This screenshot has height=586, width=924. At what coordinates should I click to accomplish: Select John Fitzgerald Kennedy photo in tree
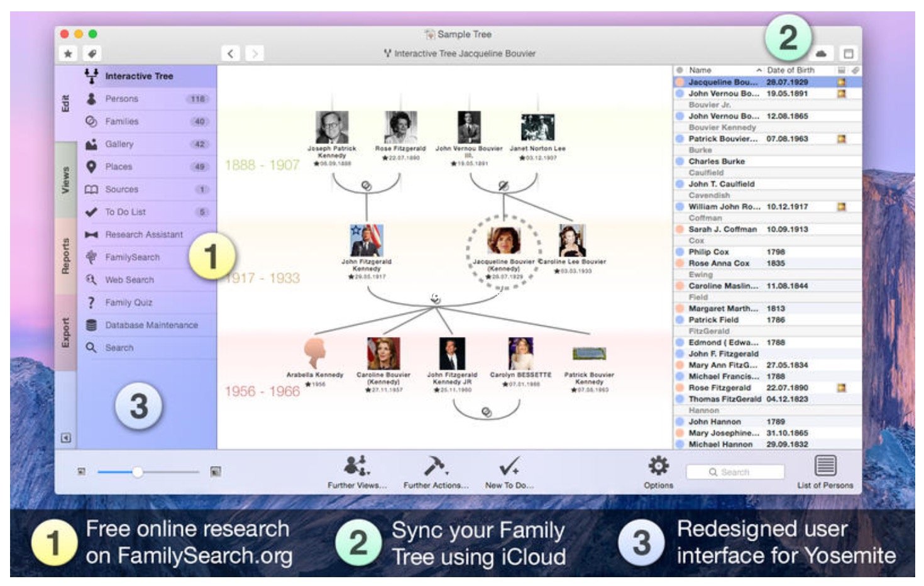366,240
